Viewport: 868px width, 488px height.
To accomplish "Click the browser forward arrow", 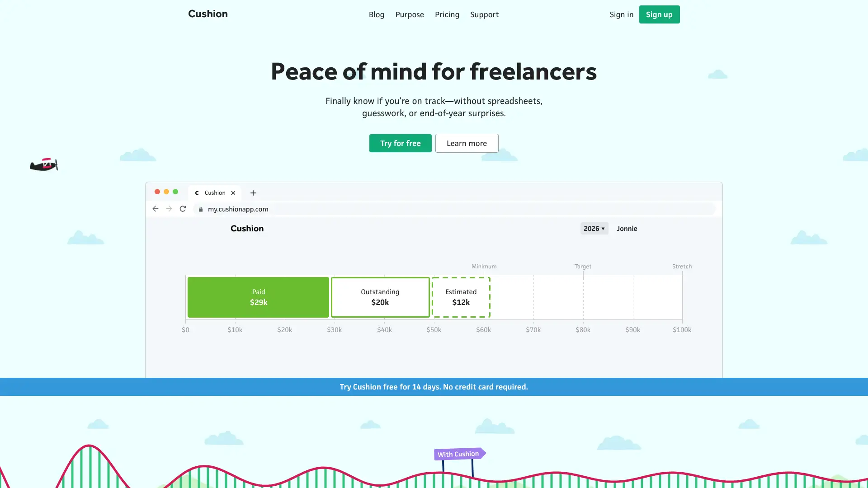I will [169, 209].
